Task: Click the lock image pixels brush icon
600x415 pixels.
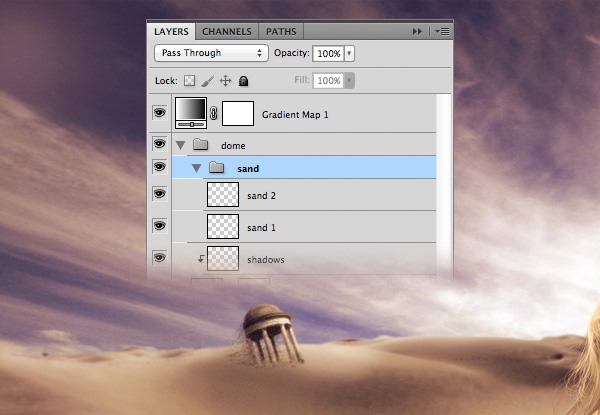Action: (207, 80)
